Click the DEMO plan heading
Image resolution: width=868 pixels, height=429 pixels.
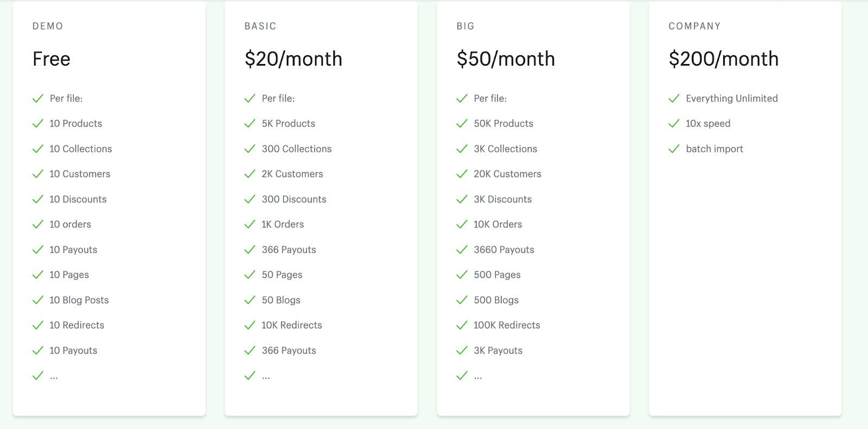pyautogui.click(x=48, y=26)
